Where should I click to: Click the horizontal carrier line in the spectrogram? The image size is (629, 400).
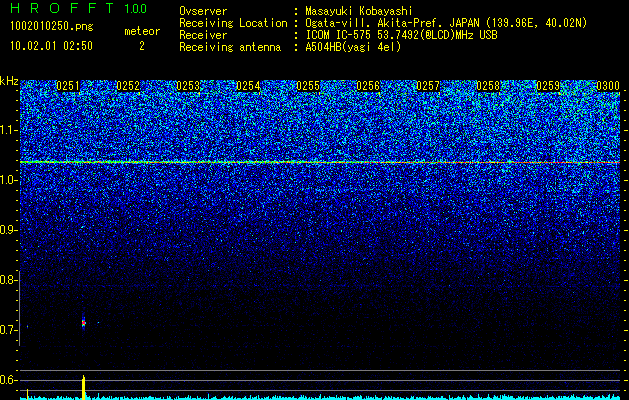(320, 162)
